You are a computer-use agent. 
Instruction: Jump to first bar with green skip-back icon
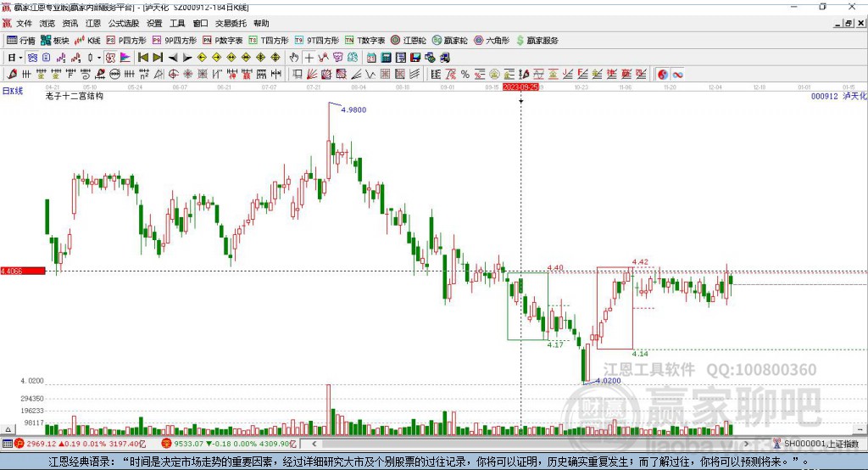(142, 58)
